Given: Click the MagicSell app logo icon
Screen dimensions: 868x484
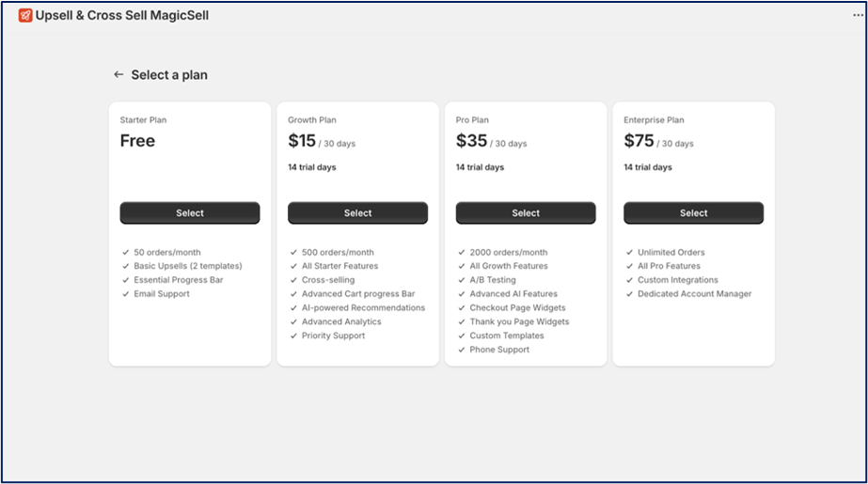Looking at the screenshot, I should [x=25, y=15].
